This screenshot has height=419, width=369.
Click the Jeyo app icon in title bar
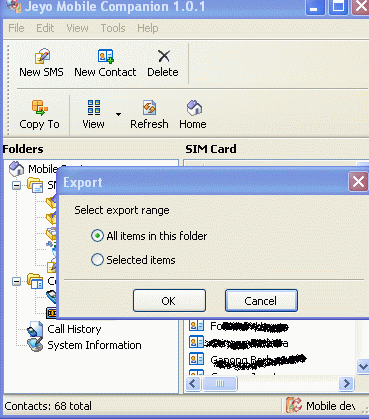(14, 6)
